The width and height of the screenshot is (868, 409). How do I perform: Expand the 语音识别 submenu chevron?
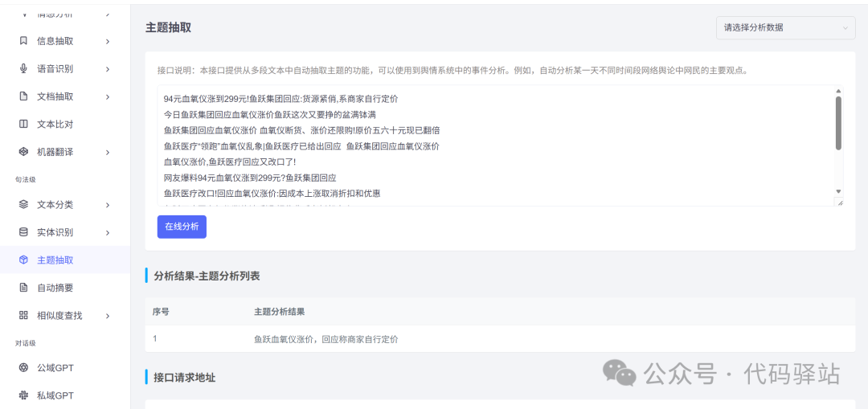(108, 68)
